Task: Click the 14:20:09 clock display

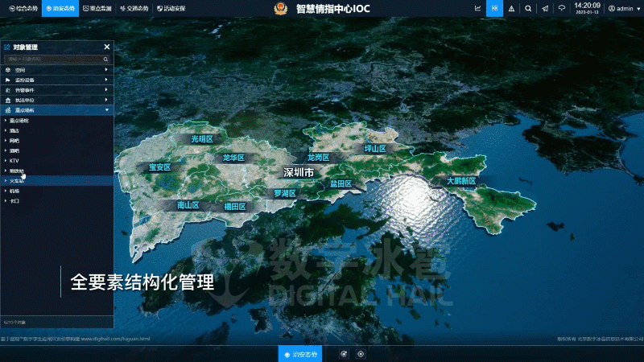Action: (587, 6)
